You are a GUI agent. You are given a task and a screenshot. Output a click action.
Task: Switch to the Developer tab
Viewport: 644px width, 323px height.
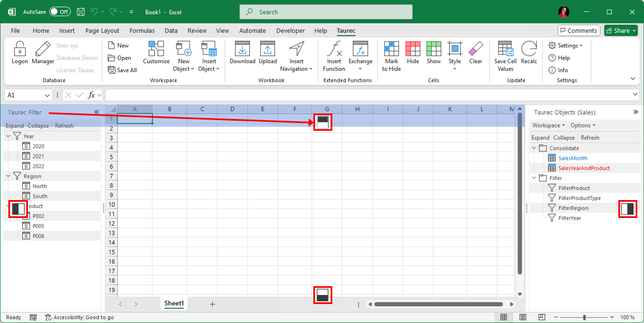tap(290, 31)
